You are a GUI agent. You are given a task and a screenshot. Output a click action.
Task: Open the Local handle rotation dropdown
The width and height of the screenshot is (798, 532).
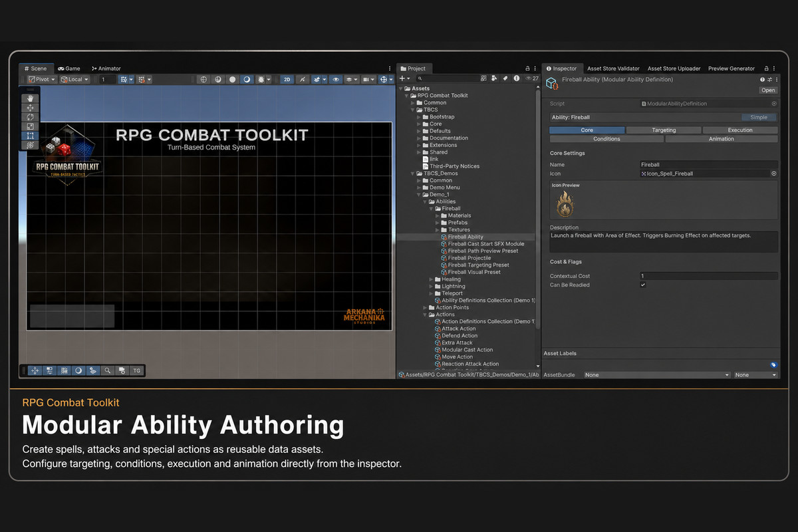(74, 79)
